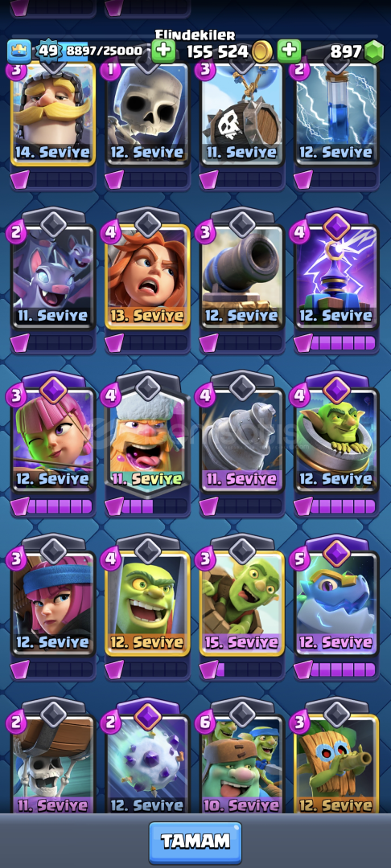Viewport: 391px width, 868px height.
Task: Tap the level 49 star badge
Action: tap(48, 51)
